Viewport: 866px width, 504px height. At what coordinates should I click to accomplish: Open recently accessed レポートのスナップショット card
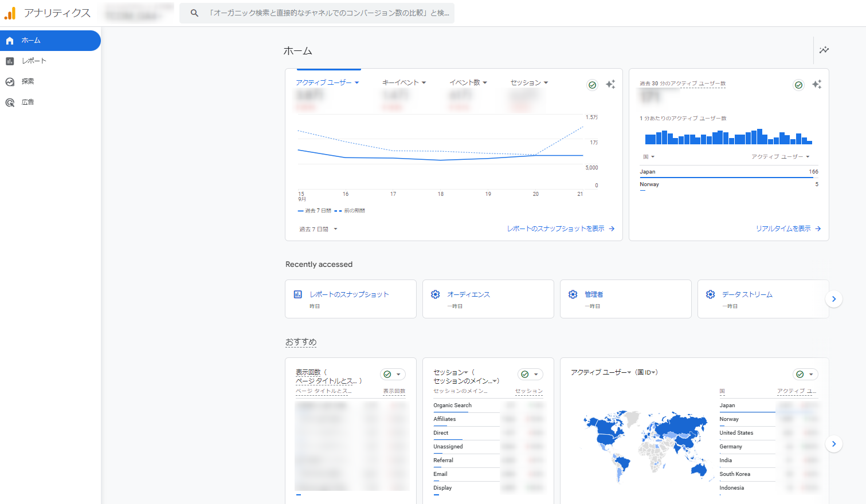pyautogui.click(x=351, y=299)
